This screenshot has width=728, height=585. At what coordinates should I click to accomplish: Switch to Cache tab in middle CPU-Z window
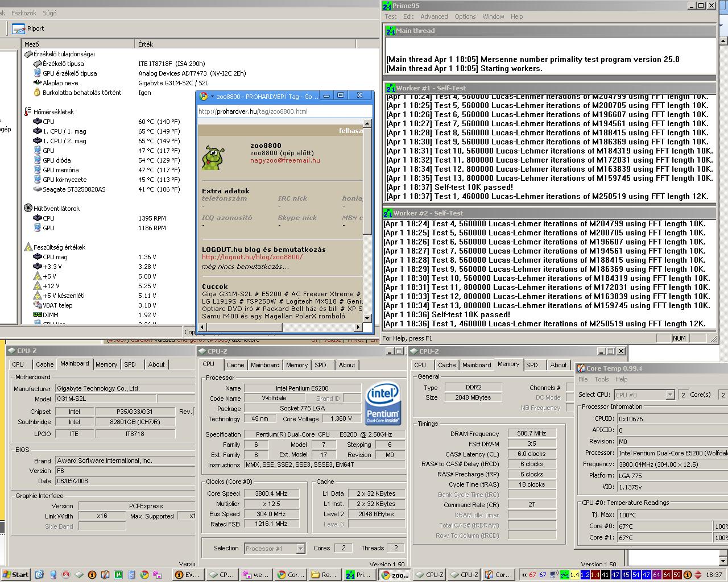(235, 365)
